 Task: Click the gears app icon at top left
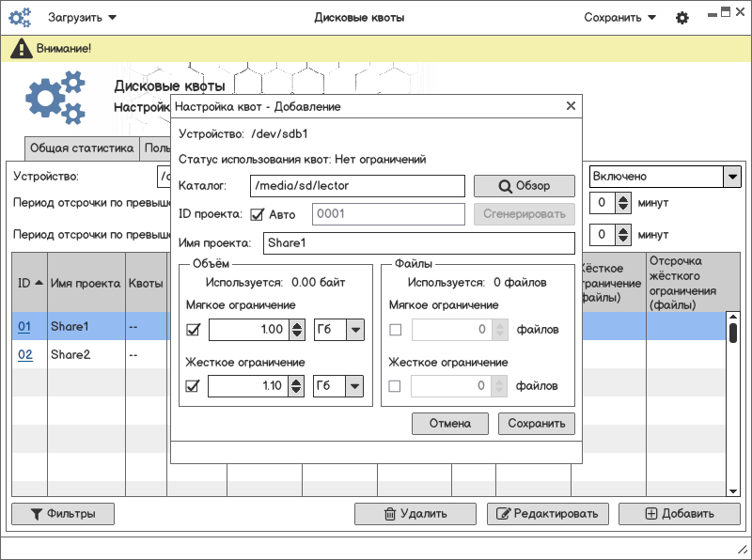(21, 18)
